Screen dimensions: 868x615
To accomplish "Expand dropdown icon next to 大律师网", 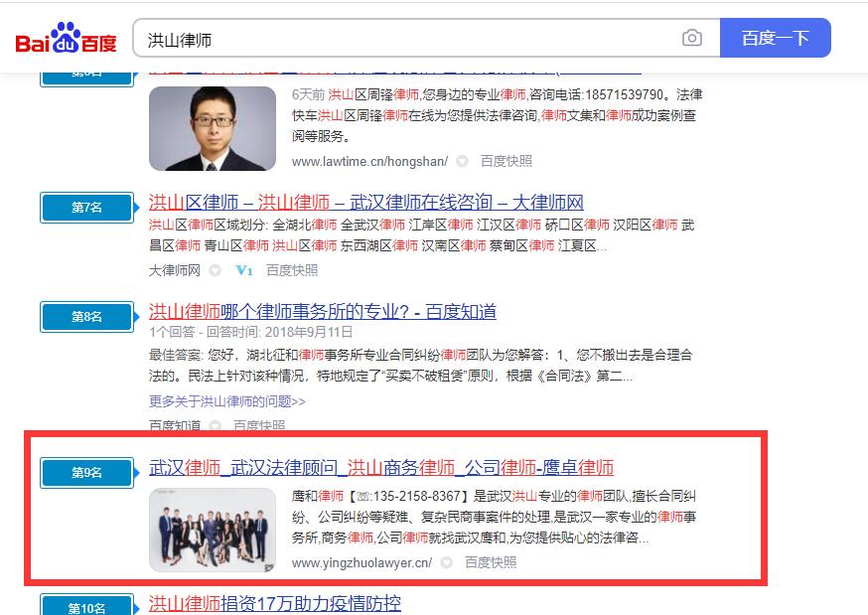I will coord(217,270).
